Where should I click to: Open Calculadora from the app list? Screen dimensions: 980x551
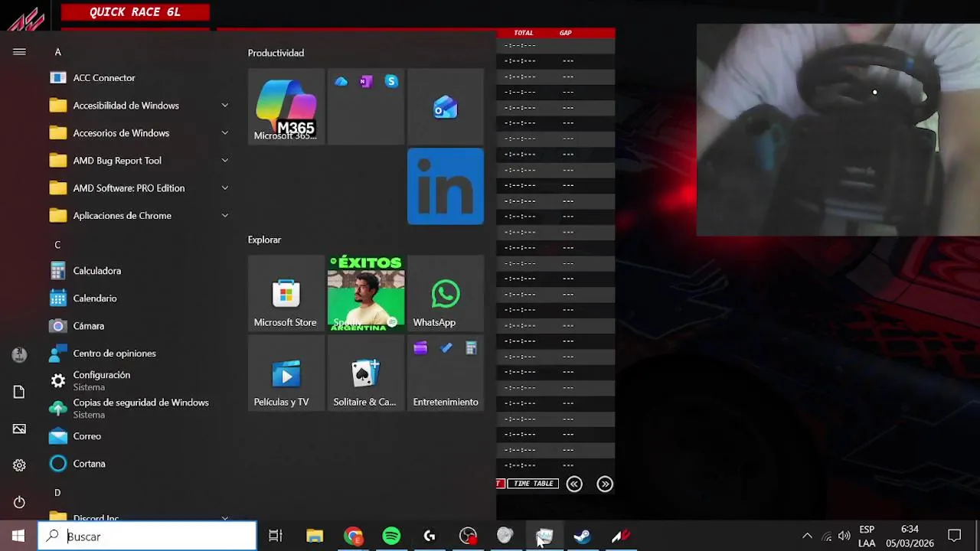tap(141, 271)
